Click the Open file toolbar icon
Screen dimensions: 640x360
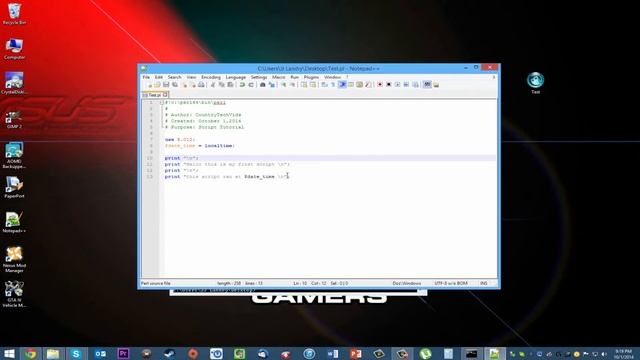point(157,85)
